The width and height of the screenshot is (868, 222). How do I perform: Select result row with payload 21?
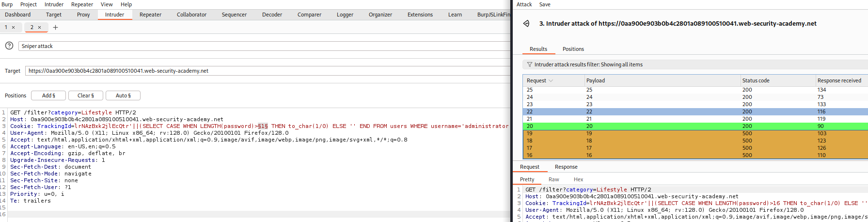point(695,119)
